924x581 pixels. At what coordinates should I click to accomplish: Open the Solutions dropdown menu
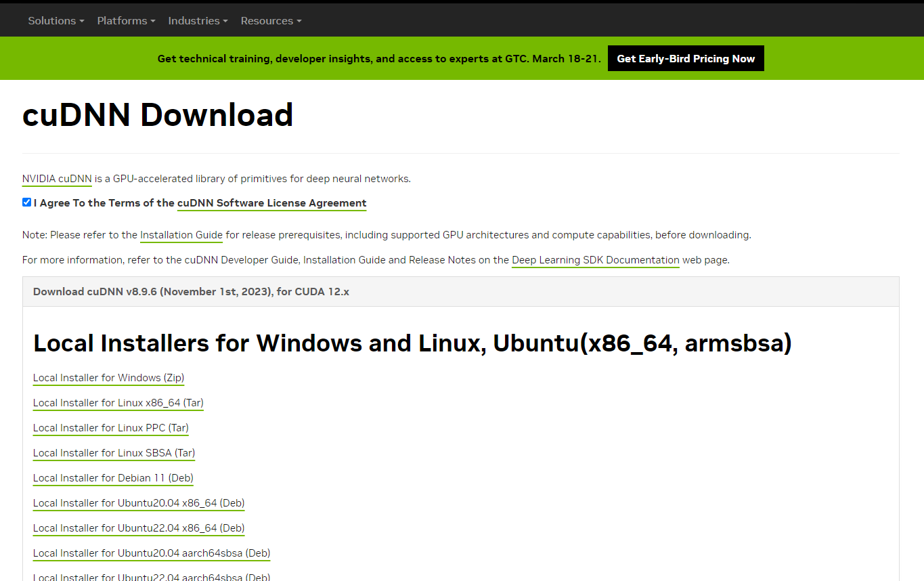(x=56, y=20)
